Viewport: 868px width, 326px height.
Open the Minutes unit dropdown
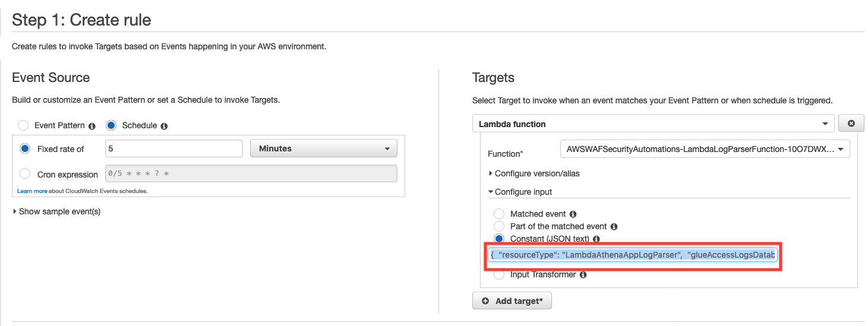324,148
